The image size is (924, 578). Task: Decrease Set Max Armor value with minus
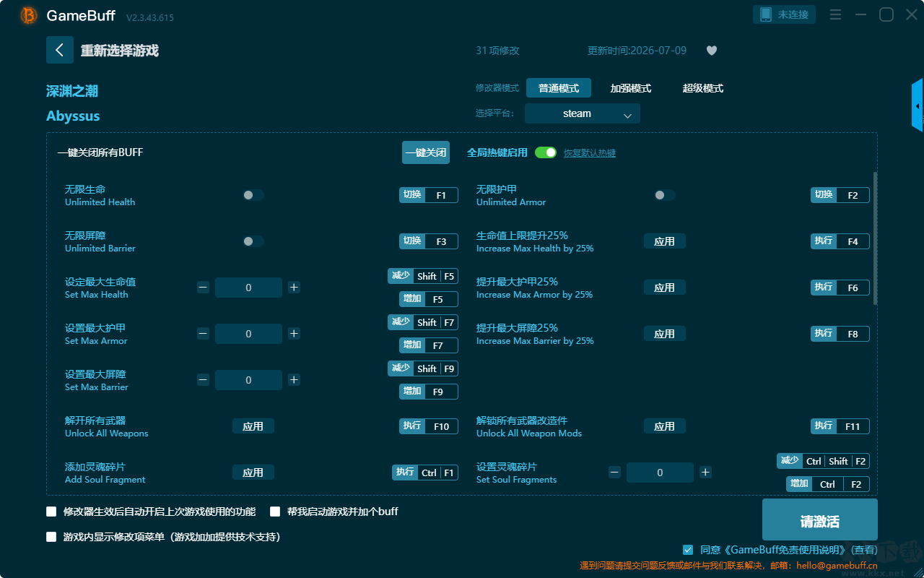pos(203,334)
